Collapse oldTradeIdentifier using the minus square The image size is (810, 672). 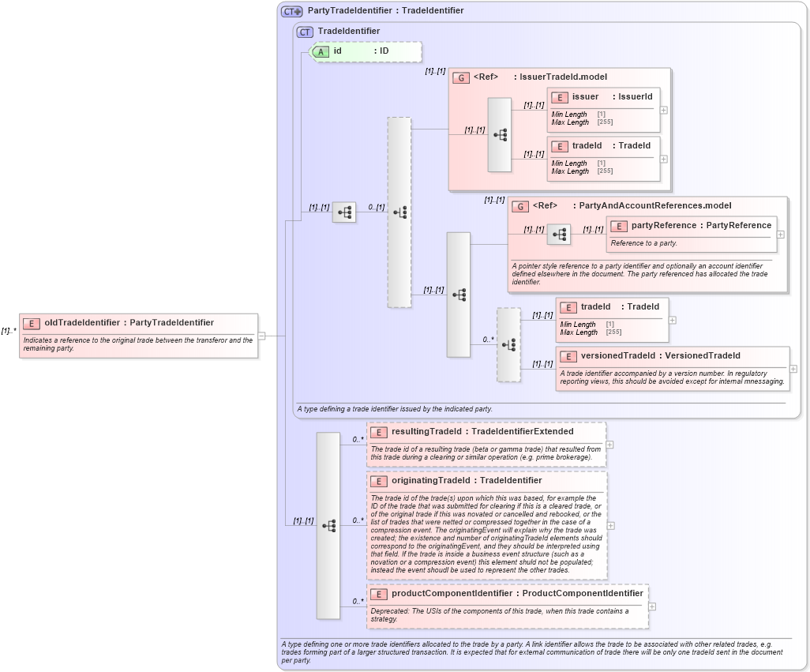261,335
